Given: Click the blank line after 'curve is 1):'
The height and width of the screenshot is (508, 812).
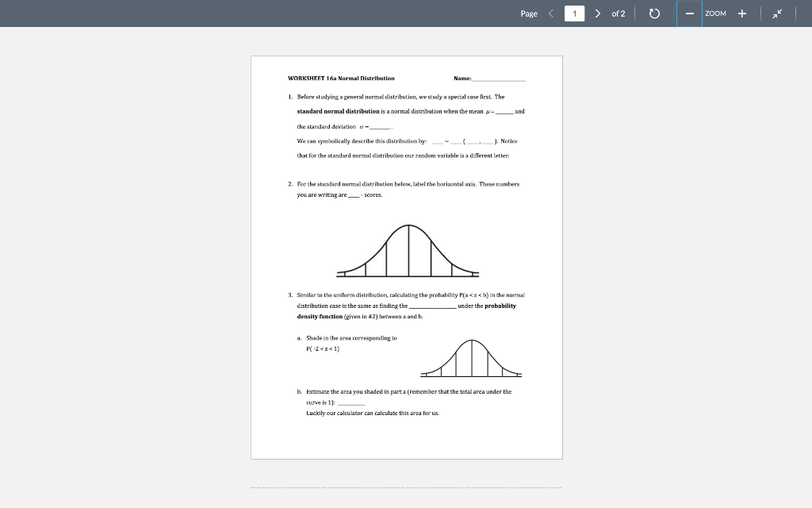Looking at the screenshot, I should (x=353, y=402).
